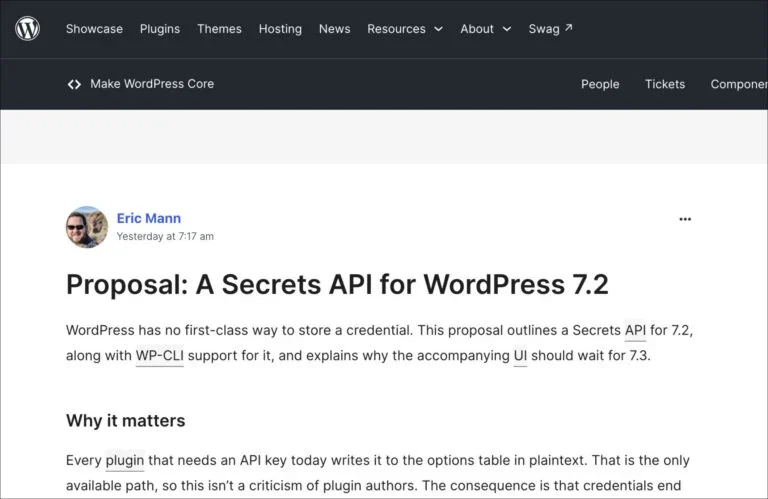Go to the Plugins page

[160, 29]
